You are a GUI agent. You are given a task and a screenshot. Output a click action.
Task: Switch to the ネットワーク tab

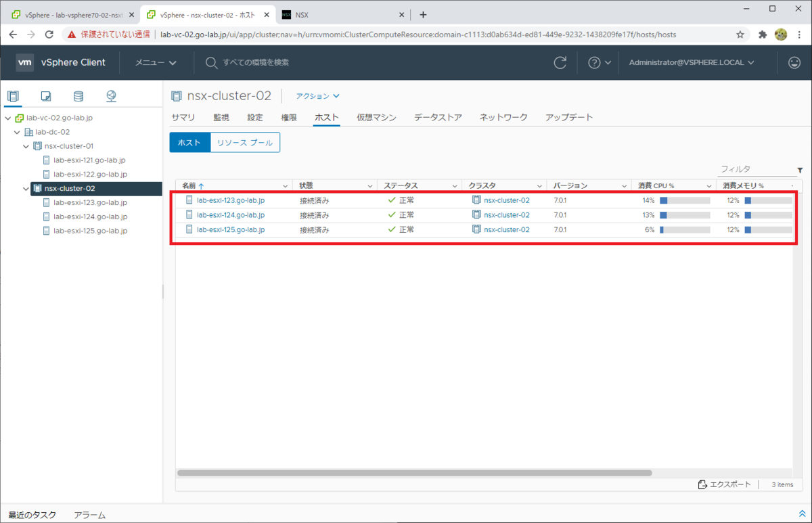coord(503,117)
